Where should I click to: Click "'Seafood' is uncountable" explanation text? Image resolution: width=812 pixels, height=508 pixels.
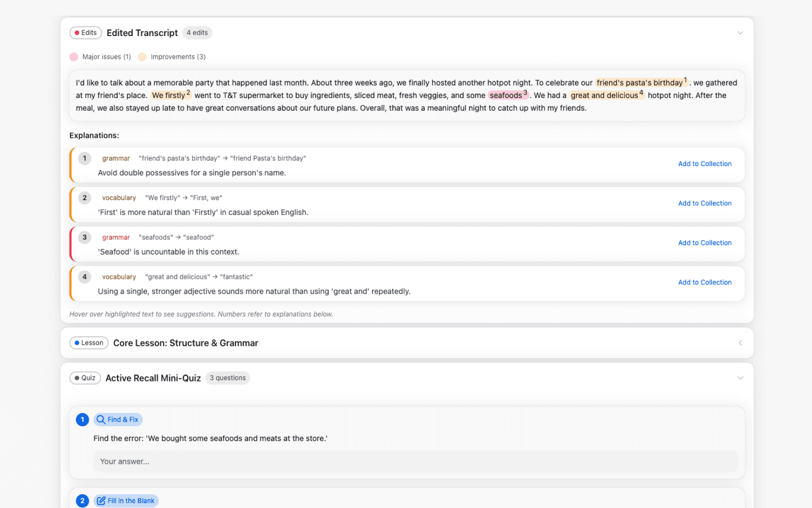tap(168, 252)
